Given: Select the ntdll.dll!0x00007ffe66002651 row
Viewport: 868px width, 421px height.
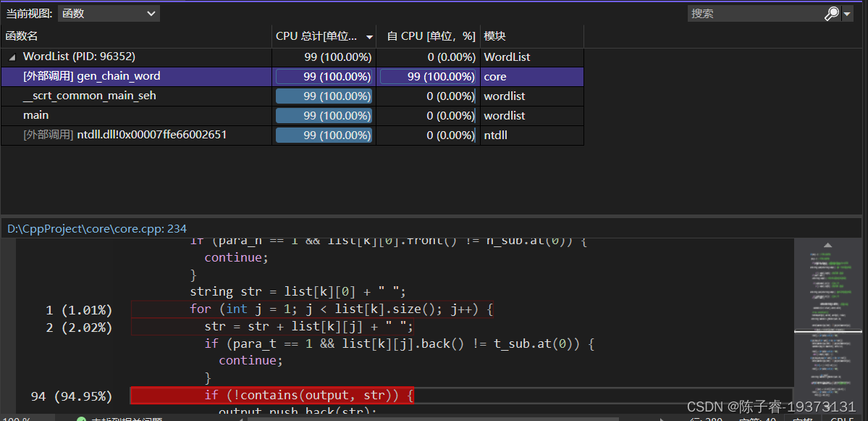Looking at the screenshot, I should pyautogui.click(x=292, y=135).
